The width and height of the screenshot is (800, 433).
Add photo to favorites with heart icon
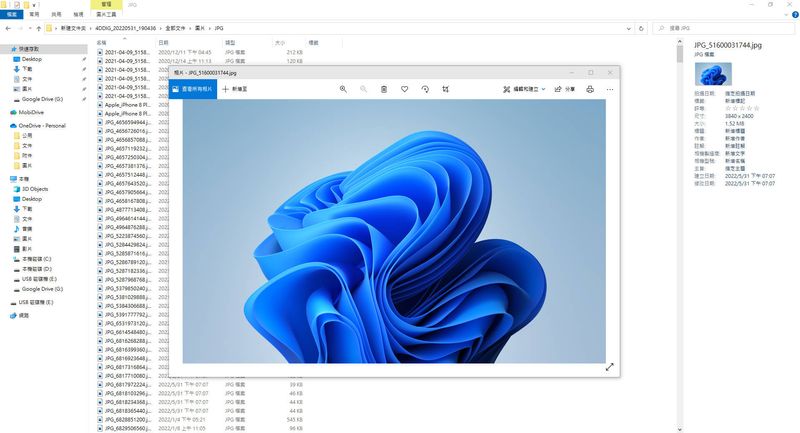click(x=404, y=89)
